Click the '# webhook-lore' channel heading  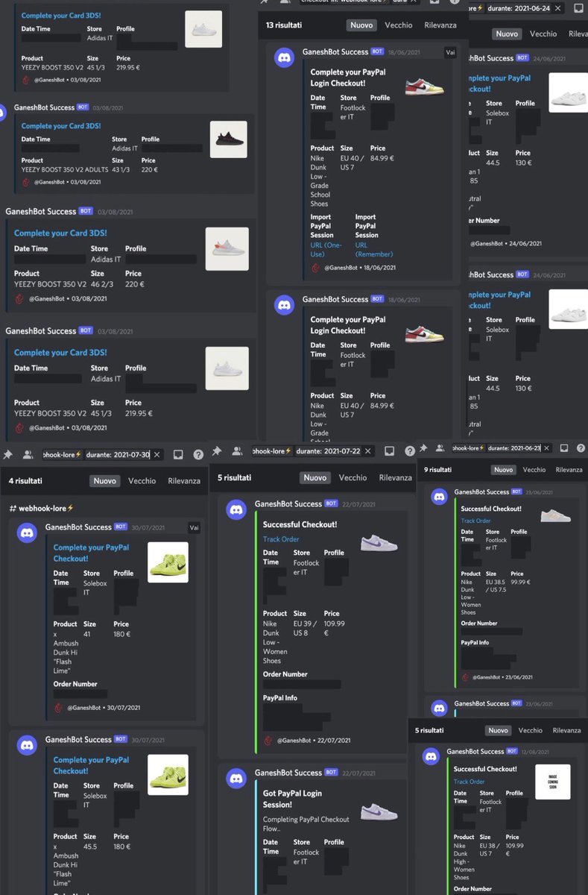(42, 508)
